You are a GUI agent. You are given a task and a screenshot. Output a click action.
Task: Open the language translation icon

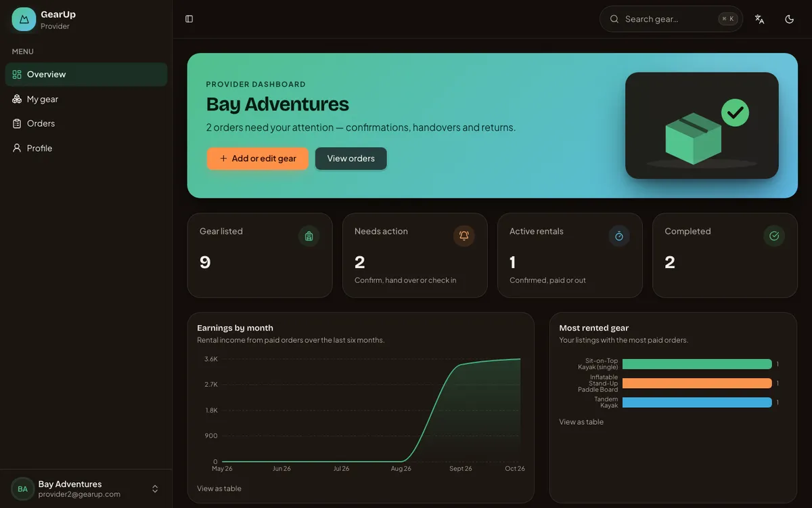pyautogui.click(x=759, y=19)
